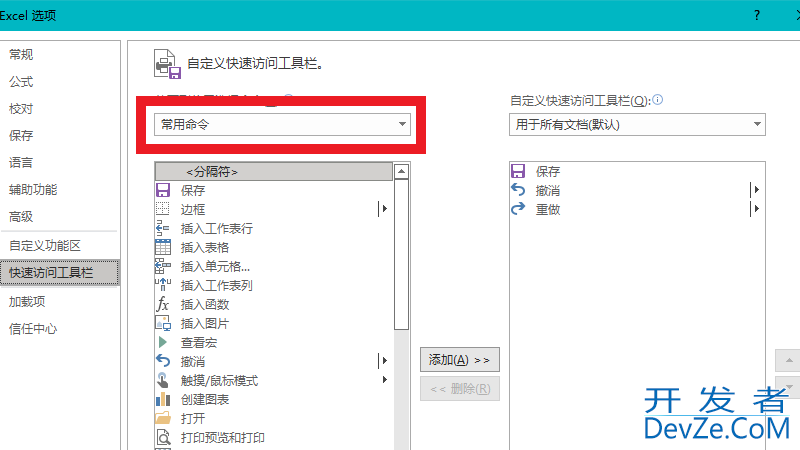Viewport: 800px width, 450px height.
Task: Click the << 删除(R) button
Action: click(x=460, y=389)
